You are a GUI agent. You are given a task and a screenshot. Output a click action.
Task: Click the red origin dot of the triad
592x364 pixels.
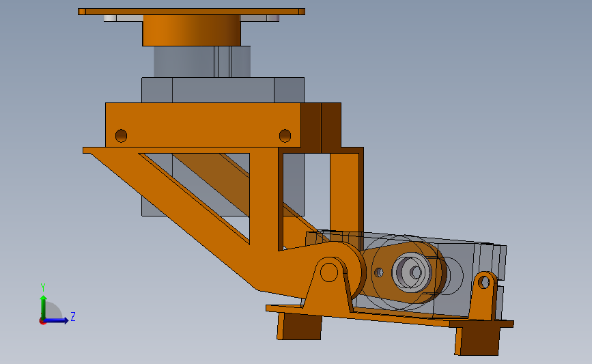(42, 322)
